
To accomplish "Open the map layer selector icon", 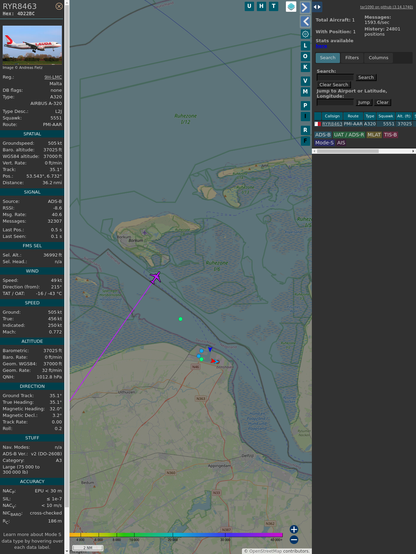I will [x=291, y=6].
